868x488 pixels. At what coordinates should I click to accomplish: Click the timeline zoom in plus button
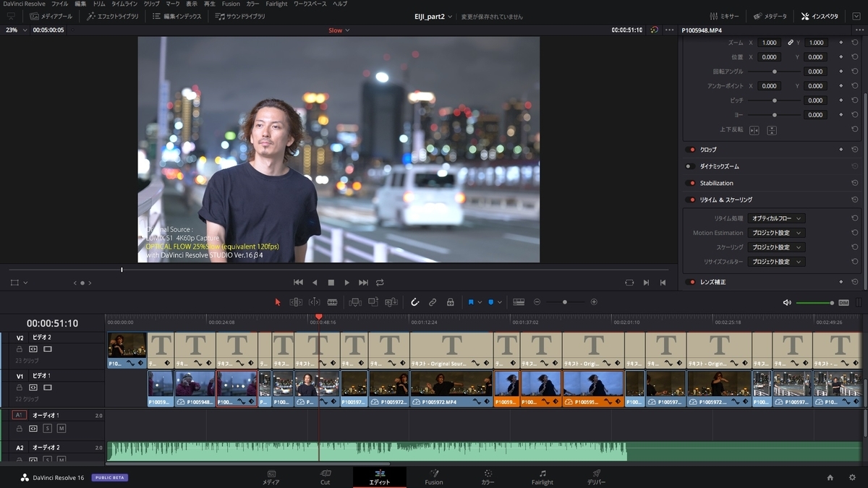[x=594, y=302]
